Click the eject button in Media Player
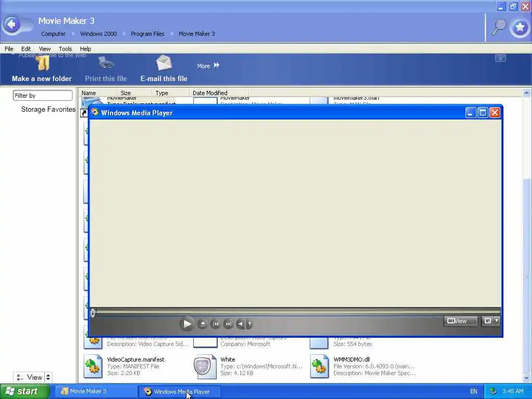The width and height of the screenshot is (532, 399). click(202, 324)
